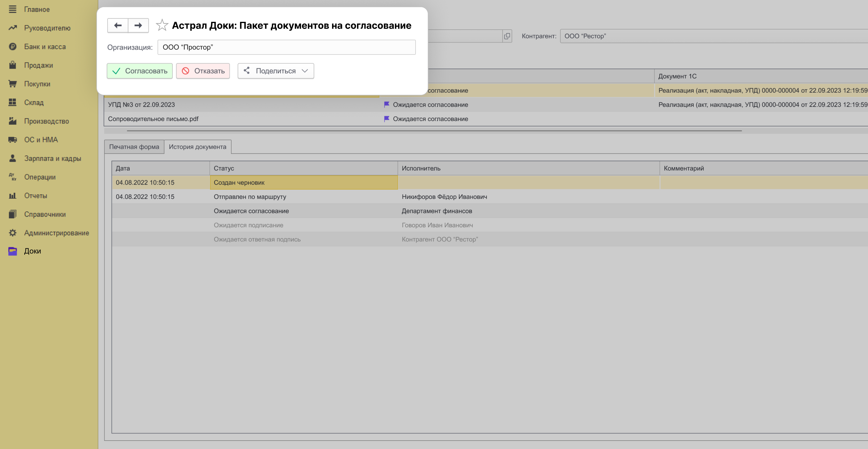Switch to the Печатная форма tab
The height and width of the screenshot is (449, 868).
(x=134, y=147)
